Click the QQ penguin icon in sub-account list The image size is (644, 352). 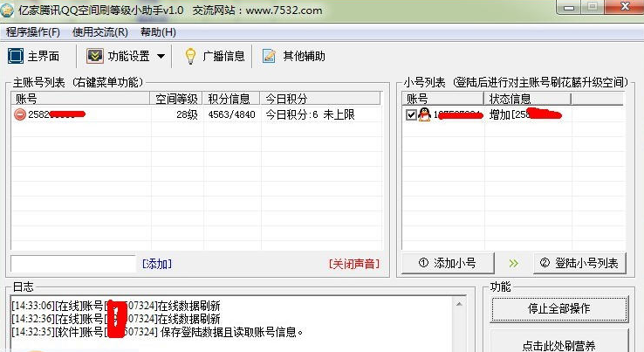425,115
